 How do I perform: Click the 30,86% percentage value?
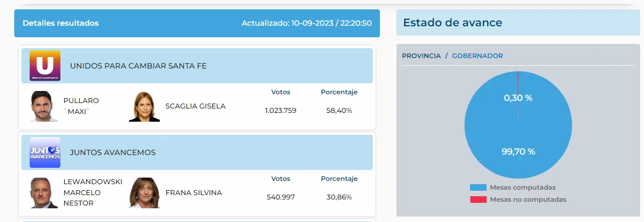[339, 197]
